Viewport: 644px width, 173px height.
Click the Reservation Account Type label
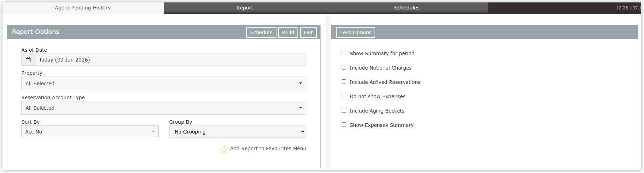(53, 98)
